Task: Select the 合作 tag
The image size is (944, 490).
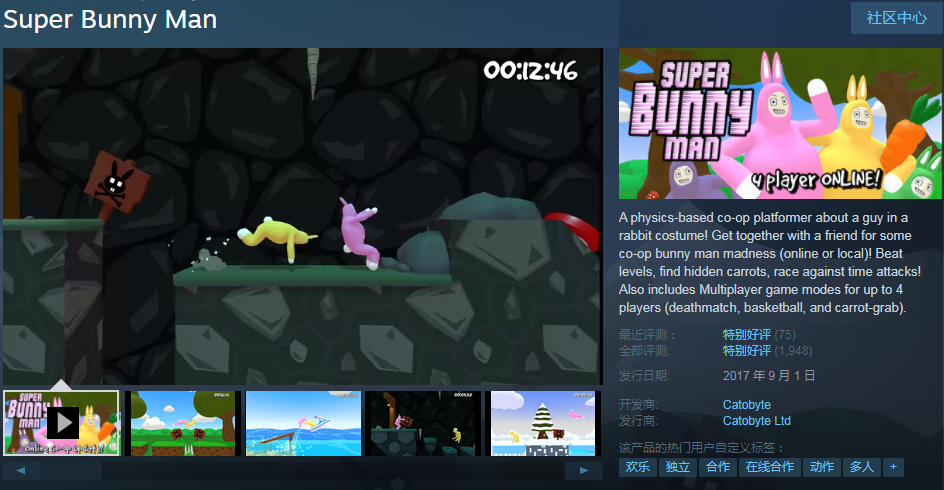Action: tap(718, 467)
